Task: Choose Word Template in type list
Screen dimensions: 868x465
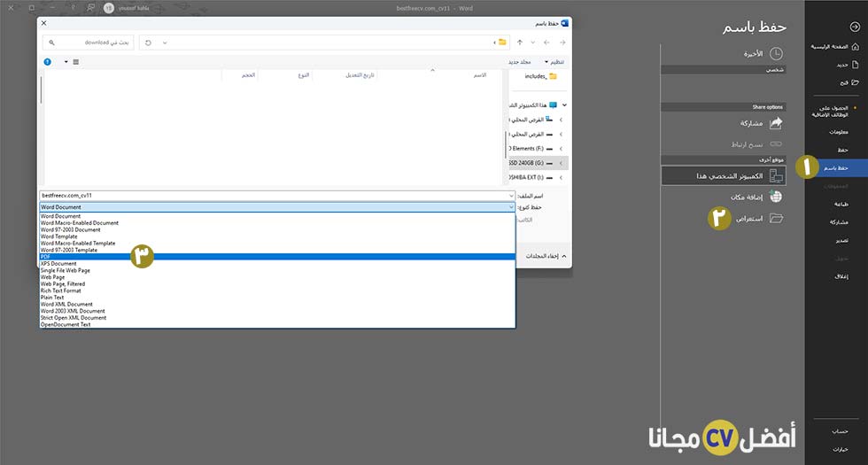Action: (x=277, y=236)
